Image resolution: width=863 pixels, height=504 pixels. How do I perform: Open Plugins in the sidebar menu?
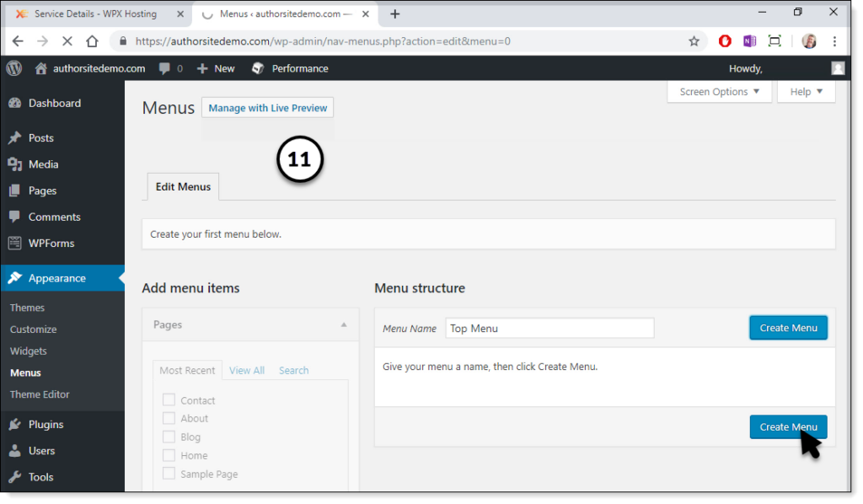46,424
